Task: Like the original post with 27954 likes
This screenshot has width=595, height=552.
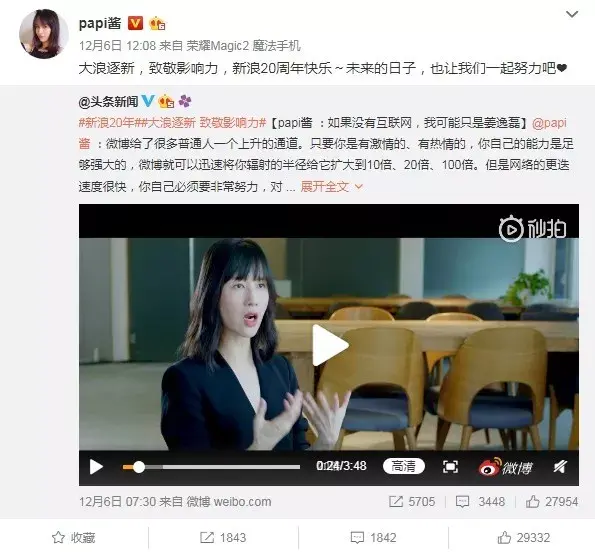Action: pyautogui.click(x=552, y=502)
